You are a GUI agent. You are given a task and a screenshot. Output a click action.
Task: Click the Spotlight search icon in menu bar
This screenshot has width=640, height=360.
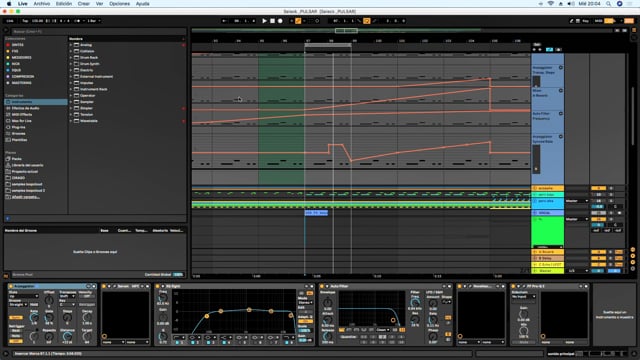coord(608,4)
